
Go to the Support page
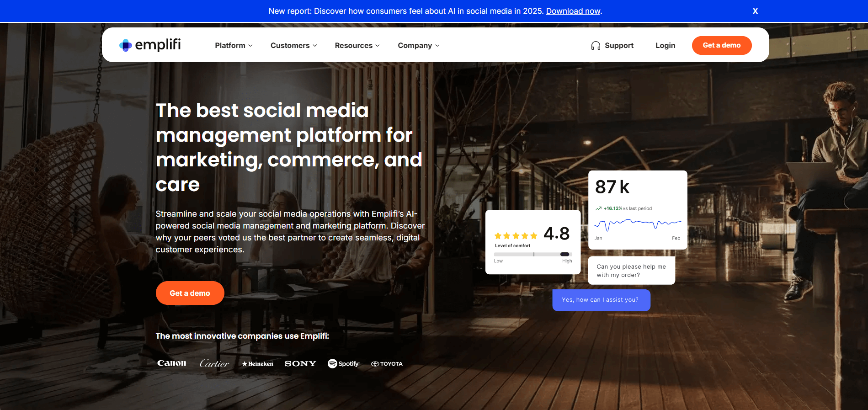(x=619, y=46)
